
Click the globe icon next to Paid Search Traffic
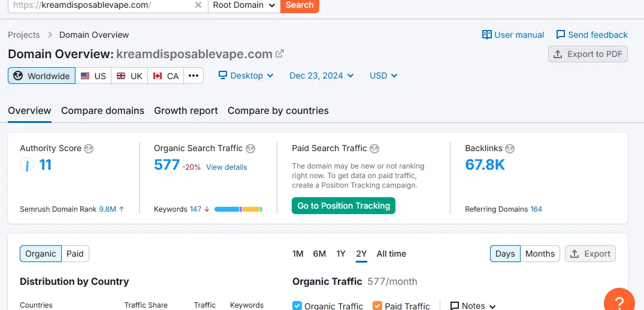374,149
